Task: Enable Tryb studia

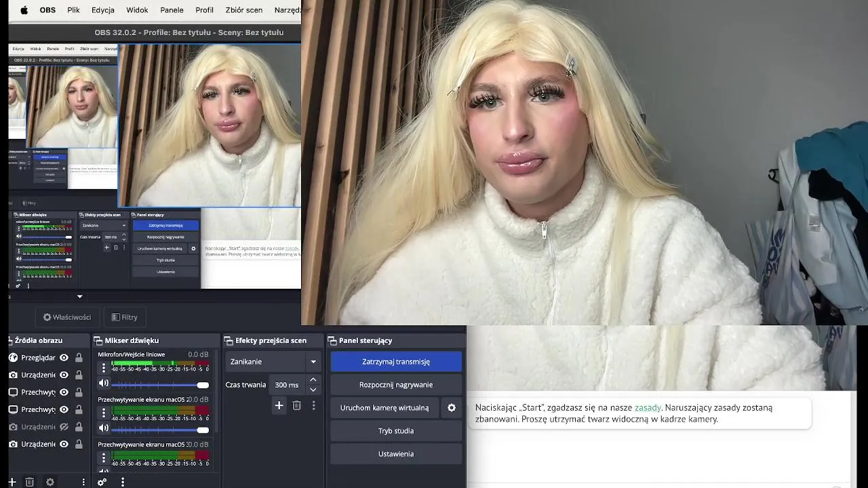Action: (x=396, y=430)
